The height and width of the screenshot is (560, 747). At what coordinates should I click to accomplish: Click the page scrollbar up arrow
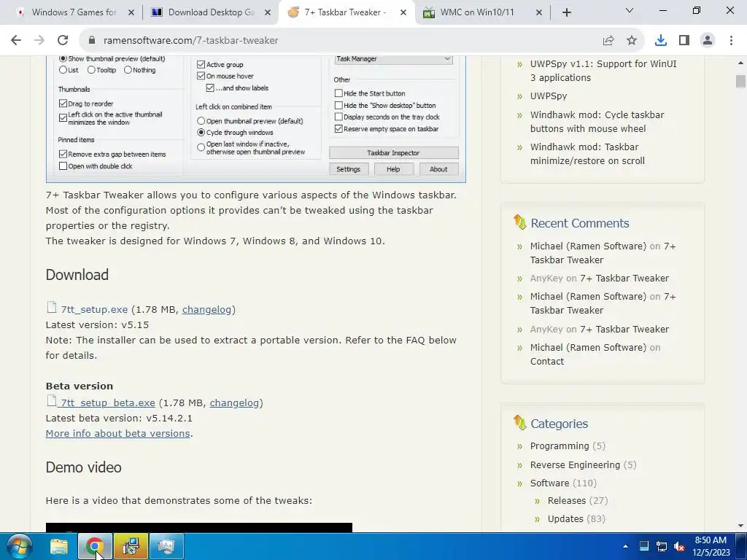click(740, 63)
